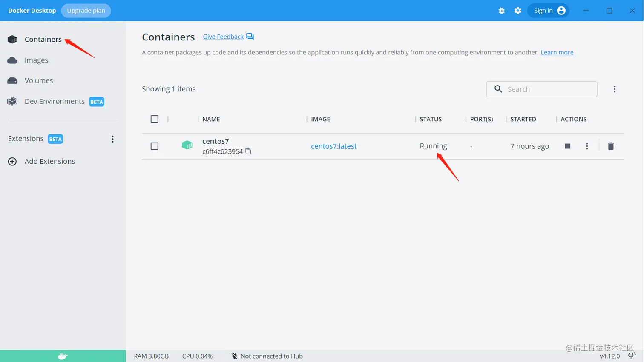This screenshot has height=362, width=644.
Task: Click the Running status text
Action: (433, 146)
